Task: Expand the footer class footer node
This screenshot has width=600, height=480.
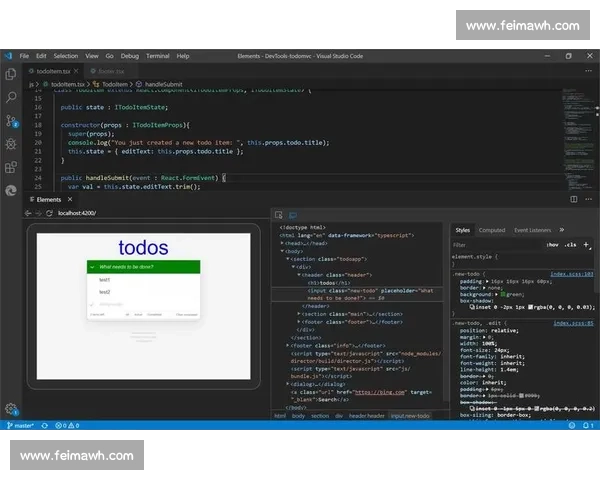Action: point(299,322)
